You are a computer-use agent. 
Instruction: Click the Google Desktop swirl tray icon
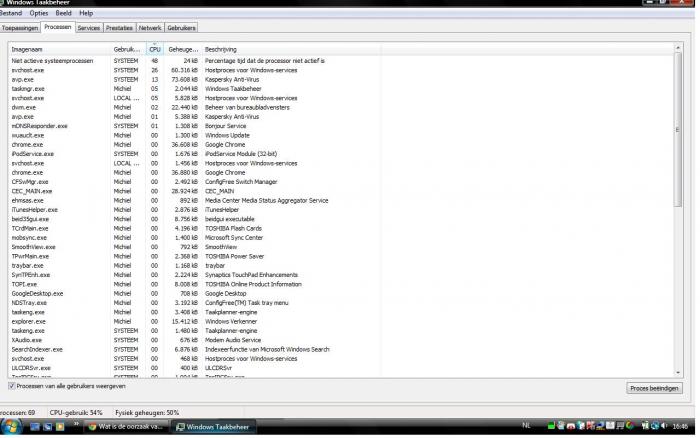pyautogui.click(x=630, y=426)
